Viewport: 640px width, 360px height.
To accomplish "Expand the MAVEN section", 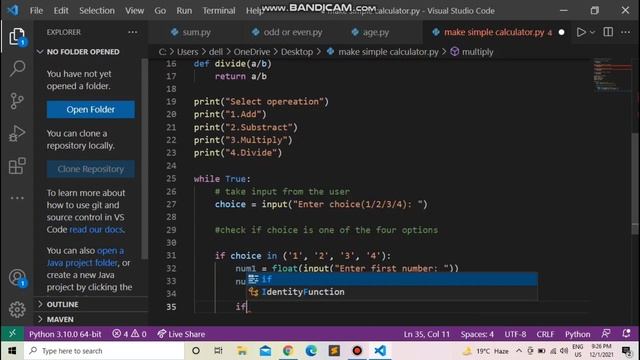I will (90, 319).
